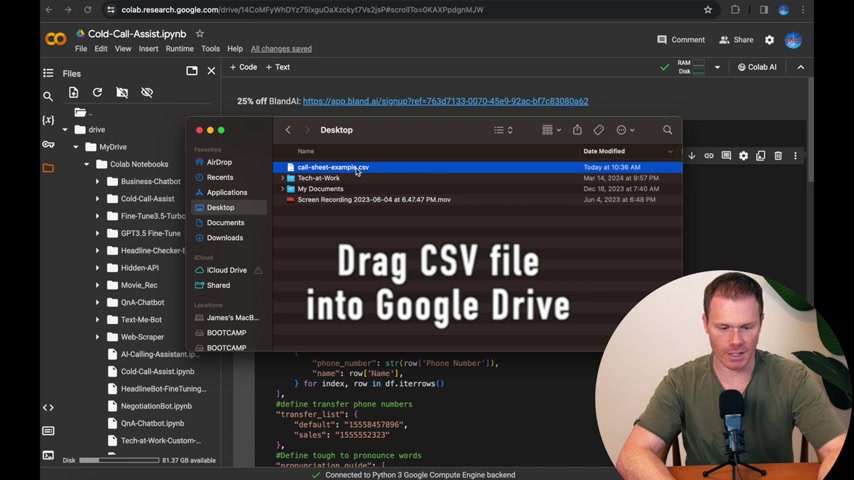854x480 pixels.
Task: Sort Finder by Date Modified column
Action: tap(604, 151)
